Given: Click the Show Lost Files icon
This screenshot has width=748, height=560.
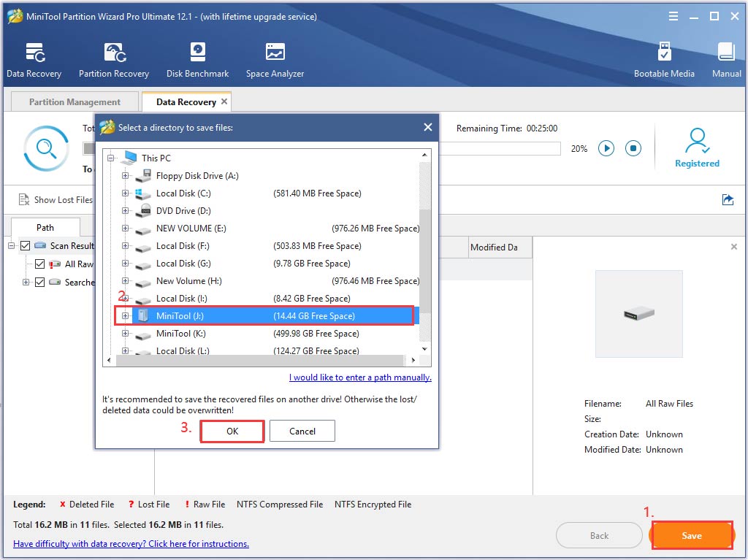Looking at the screenshot, I should [x=24, y=199].
